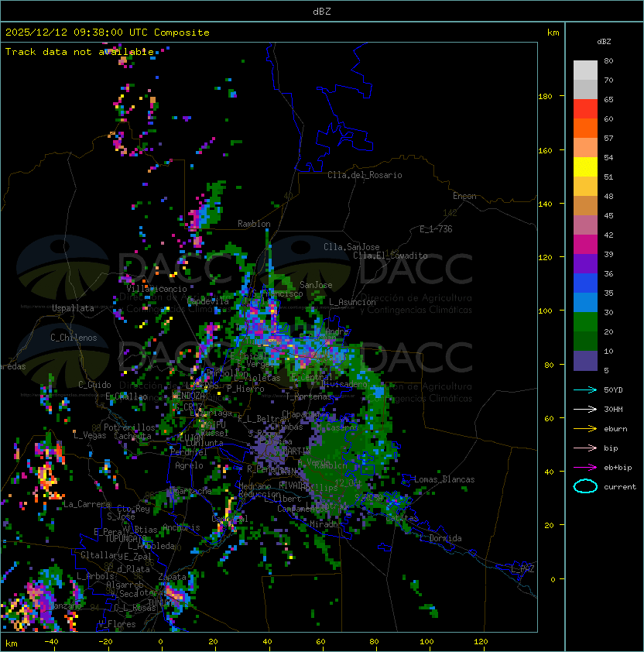644x652 pixels.
Task: Click the 0 tick on horizontal km axis
Action: pyautogui.click(x=160, y=642)
